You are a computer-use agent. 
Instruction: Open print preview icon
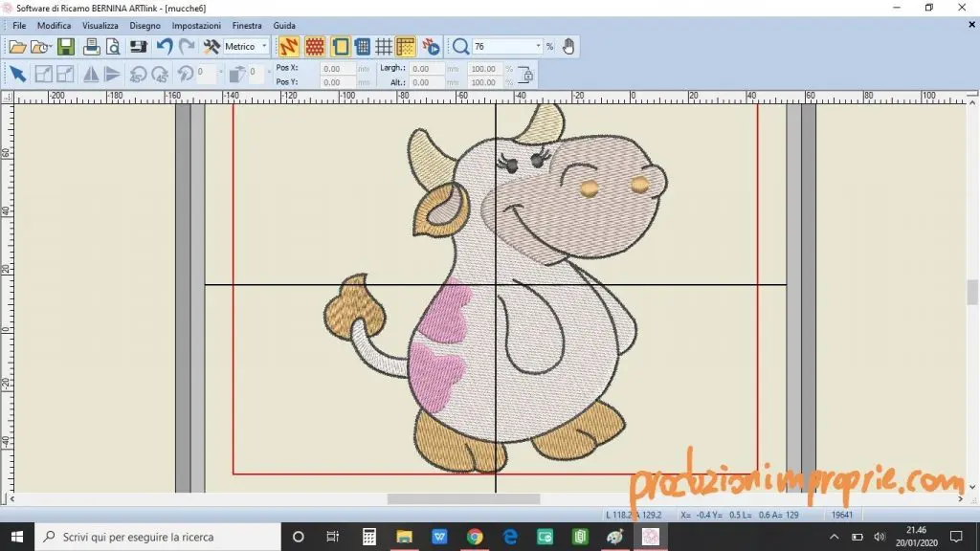coord(113,47)
